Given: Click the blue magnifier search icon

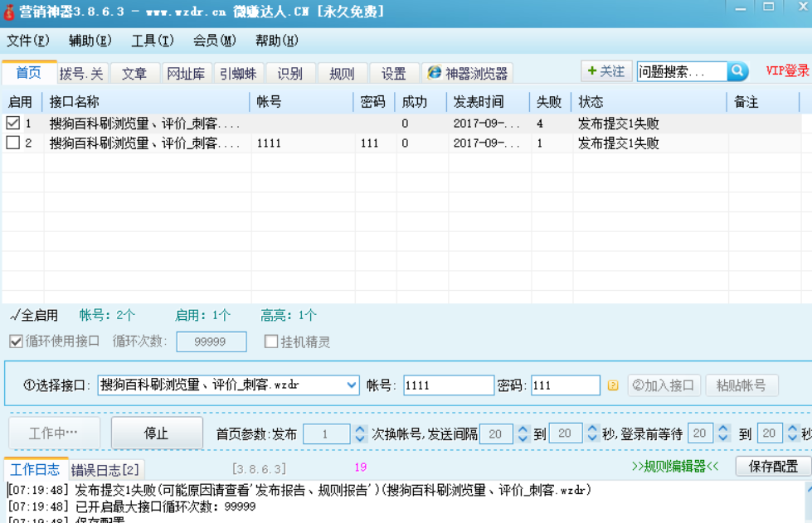Looking at the screenshot, I should tap(736, 71).
